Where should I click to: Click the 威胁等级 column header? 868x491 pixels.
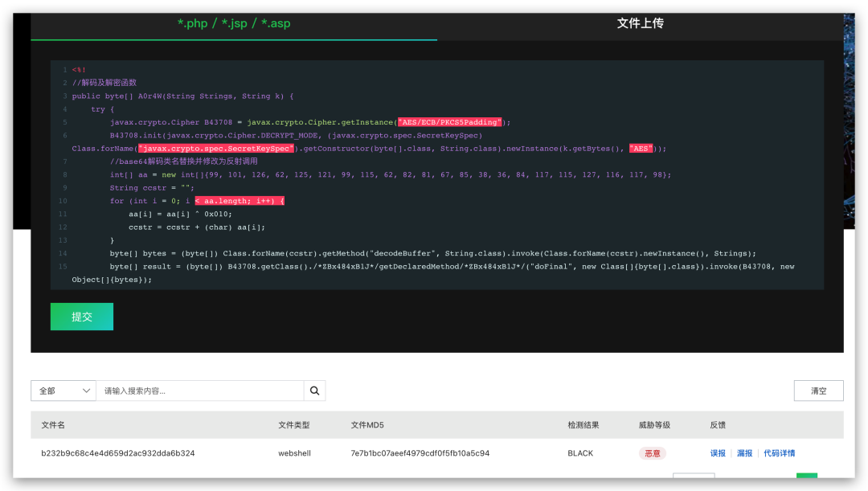pyautogui.click(x=654, y=425)
